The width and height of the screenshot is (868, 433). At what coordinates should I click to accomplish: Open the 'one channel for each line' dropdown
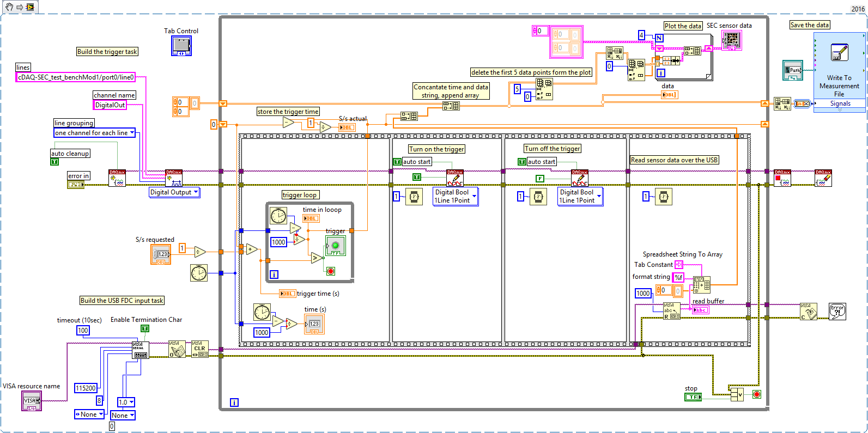point(132,133)
